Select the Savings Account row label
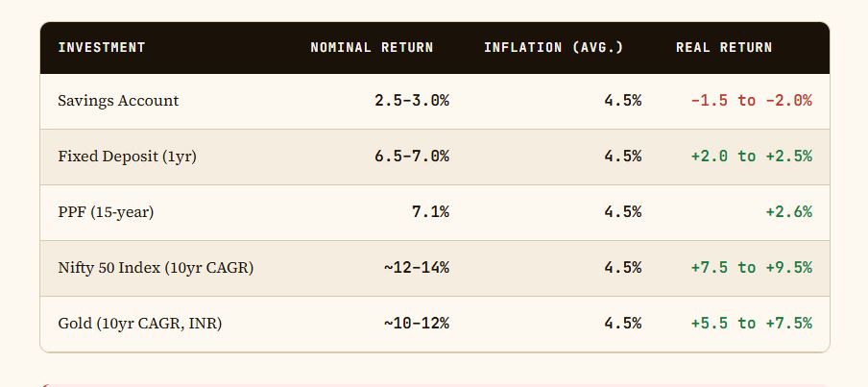Viewport: 868px width, 387px height. [118, 101]
